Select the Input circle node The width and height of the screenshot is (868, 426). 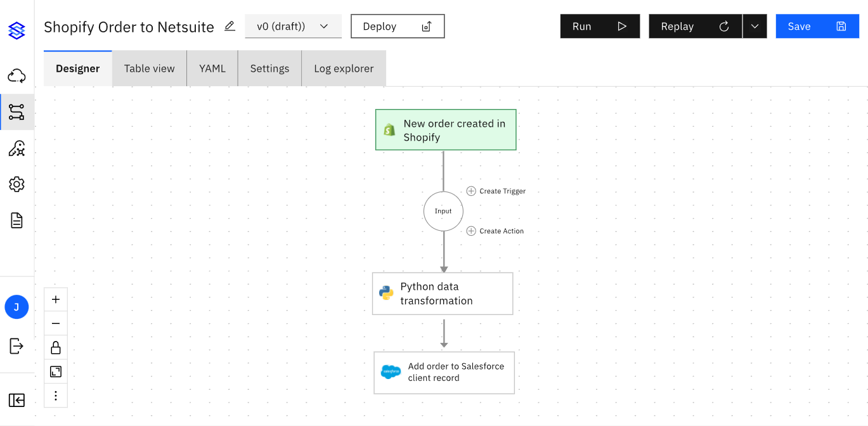point(443,211)
